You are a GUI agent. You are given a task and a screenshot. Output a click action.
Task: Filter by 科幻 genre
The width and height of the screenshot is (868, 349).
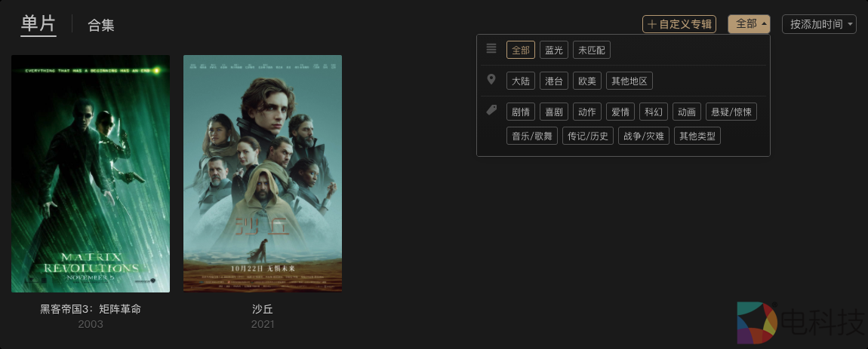[653, 112]
